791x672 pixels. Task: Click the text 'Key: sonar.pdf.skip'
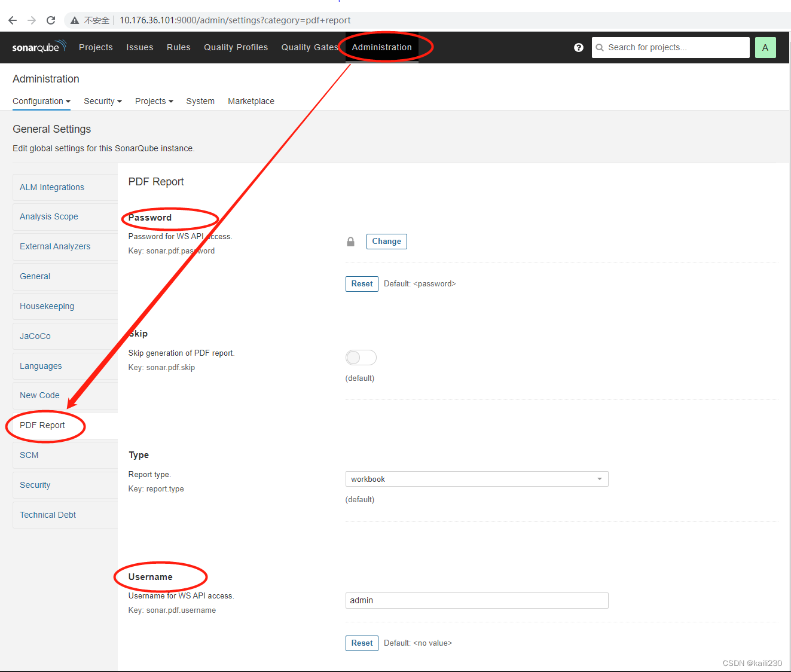tap(161, 368)
